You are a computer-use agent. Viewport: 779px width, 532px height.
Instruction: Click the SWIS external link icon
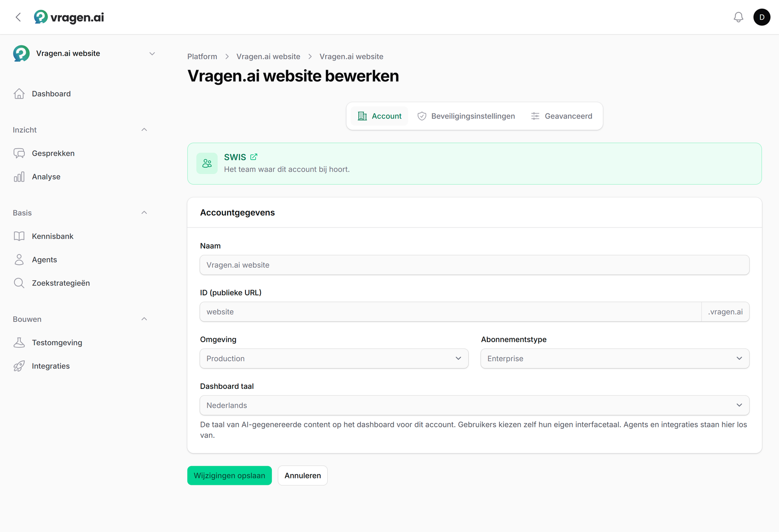tap(254, 157)
